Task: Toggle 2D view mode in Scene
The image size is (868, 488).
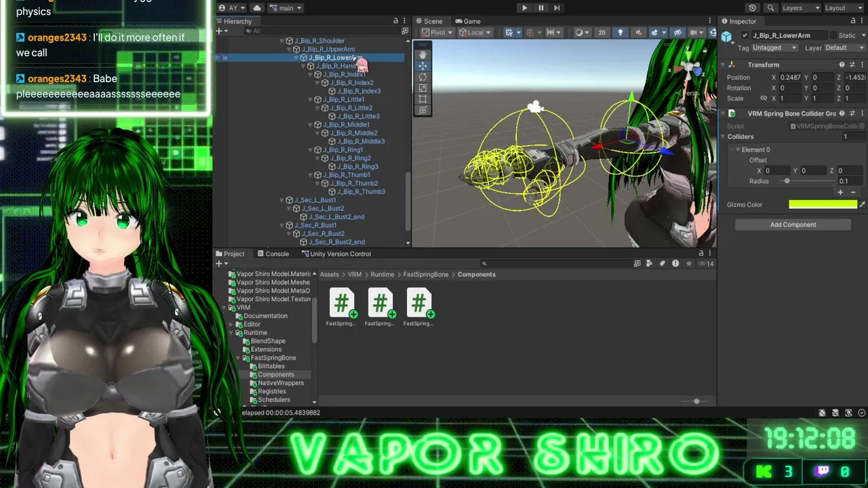Action: click(601, 33)
